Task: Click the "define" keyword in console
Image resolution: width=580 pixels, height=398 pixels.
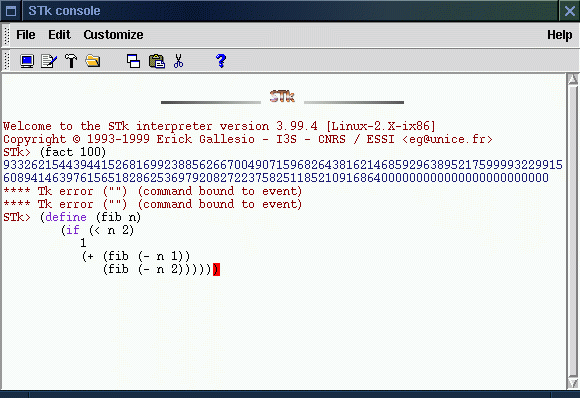Action: (66, 217)
